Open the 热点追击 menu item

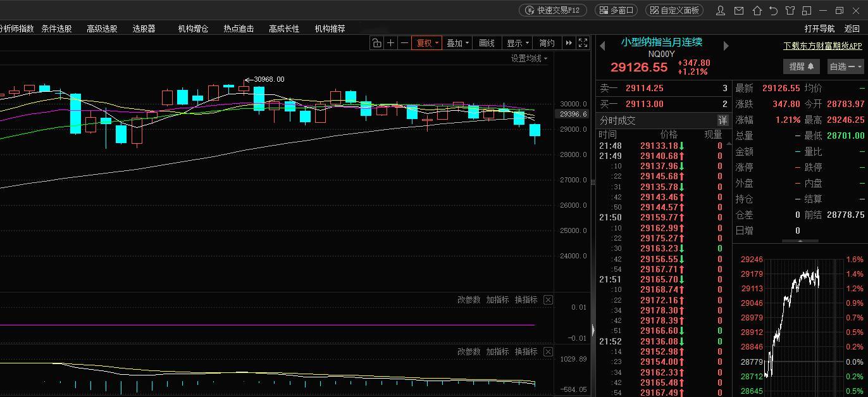[239, 28]
